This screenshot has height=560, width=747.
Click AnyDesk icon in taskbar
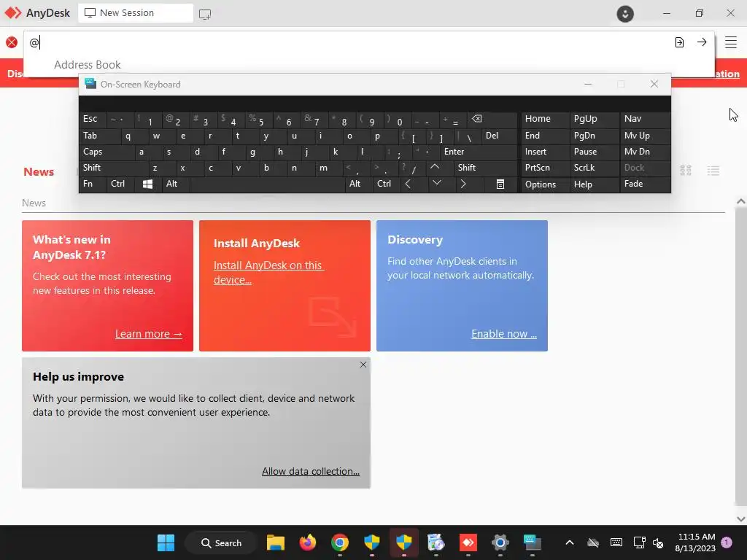(x=468, y=542)
